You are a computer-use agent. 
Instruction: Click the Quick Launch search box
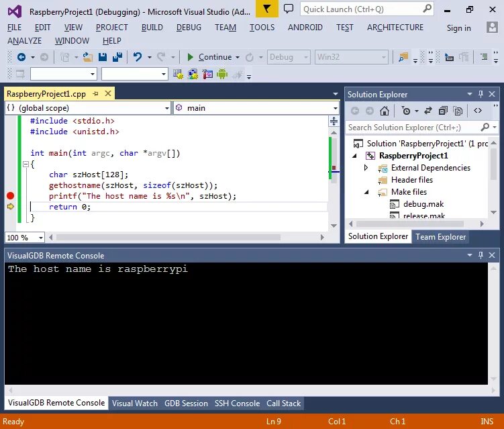click(x=366, y=9)
